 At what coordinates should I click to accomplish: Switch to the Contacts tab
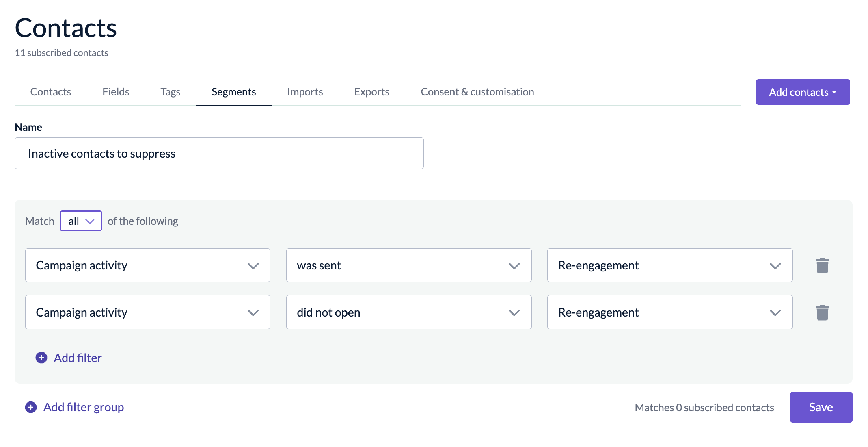(x=51, y=92)
